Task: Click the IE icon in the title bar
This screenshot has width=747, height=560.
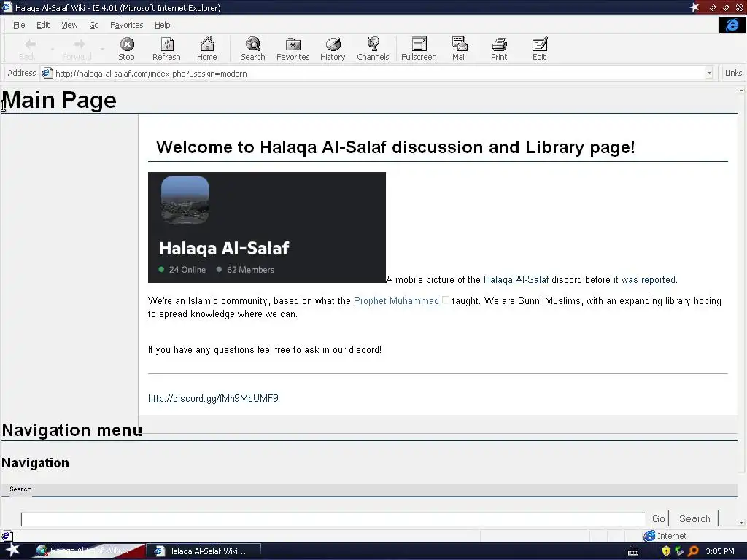Action: pyautogui.click(x=6, y=7)
